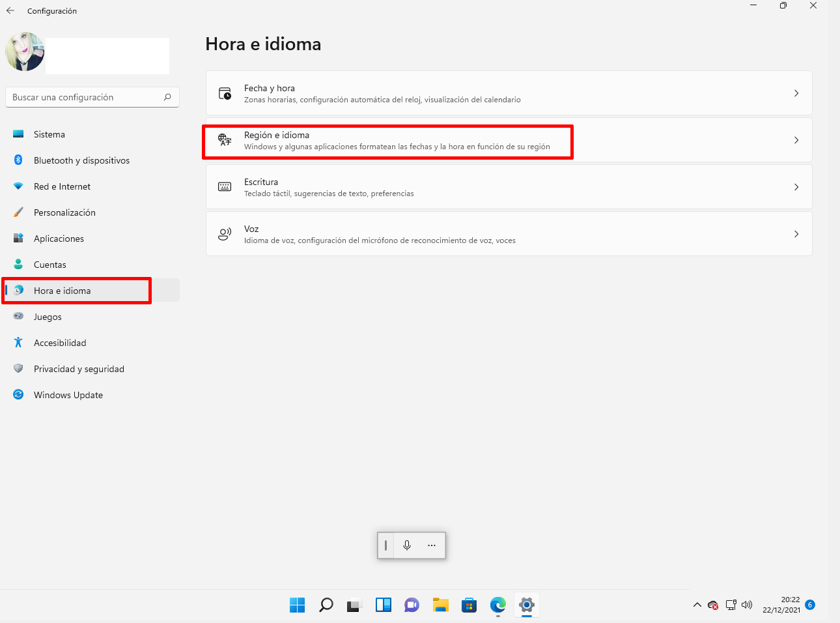Expand the Escritura settings chevron
Screen dimensions: 840x623
796,187
